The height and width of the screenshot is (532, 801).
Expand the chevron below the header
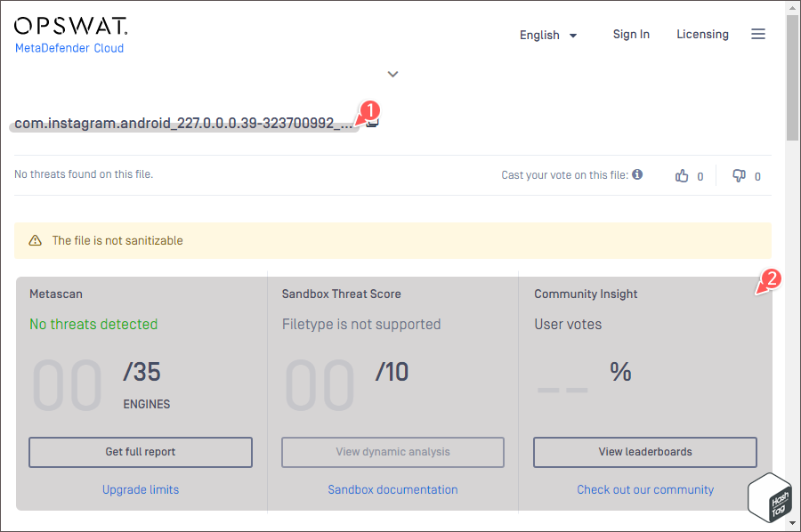pos(392,74)
